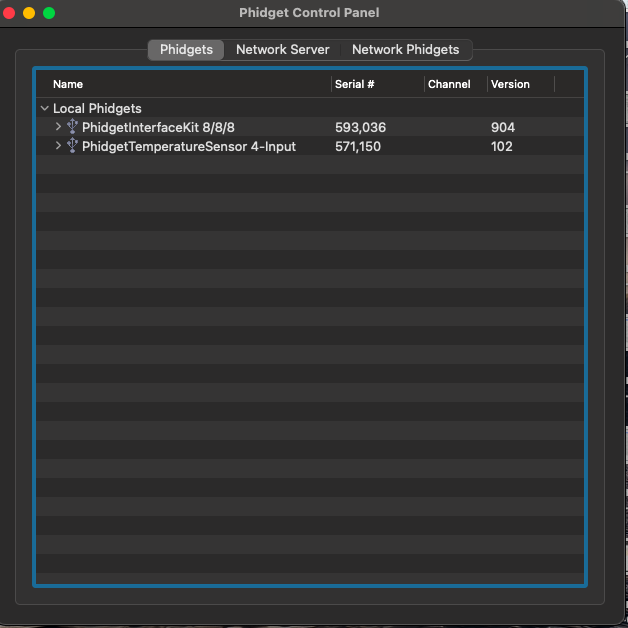Expand the PhidgetTemperatureSensor 4-Input row
Viewport: 628px width, 628px height.
pyautogui.click(x=58, y=145)
